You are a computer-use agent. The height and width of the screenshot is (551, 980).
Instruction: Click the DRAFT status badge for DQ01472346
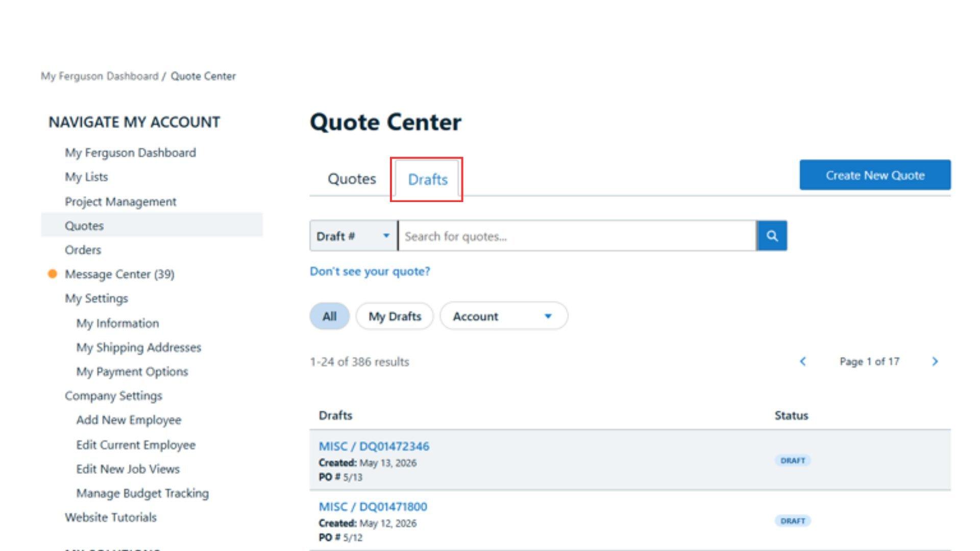coord(793,460)
